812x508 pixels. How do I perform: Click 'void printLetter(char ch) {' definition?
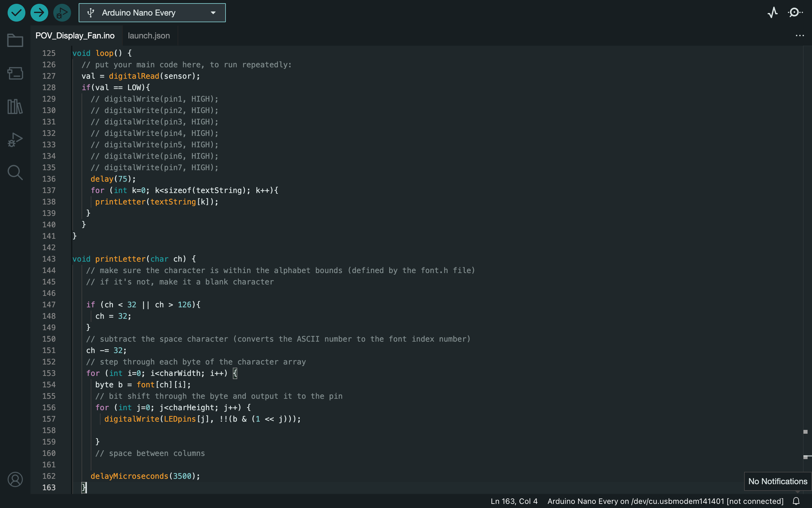(x=134, y=259)
